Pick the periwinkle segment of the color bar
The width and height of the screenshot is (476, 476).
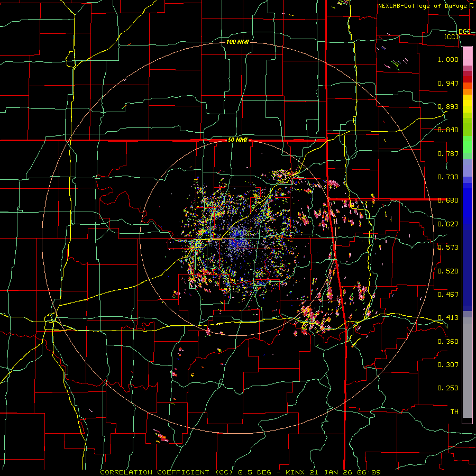[x=467, y=168]
